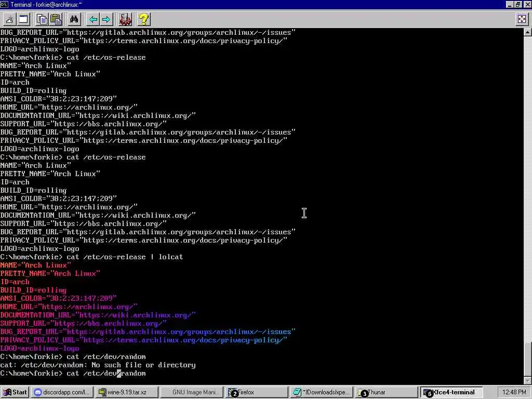Open the binoculars search tool

click(x=74, y=19)
